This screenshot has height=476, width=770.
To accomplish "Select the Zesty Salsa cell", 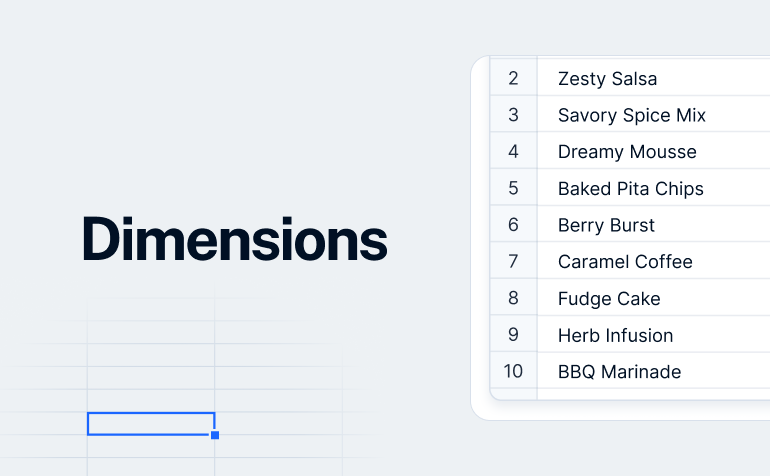I will 654,78.
